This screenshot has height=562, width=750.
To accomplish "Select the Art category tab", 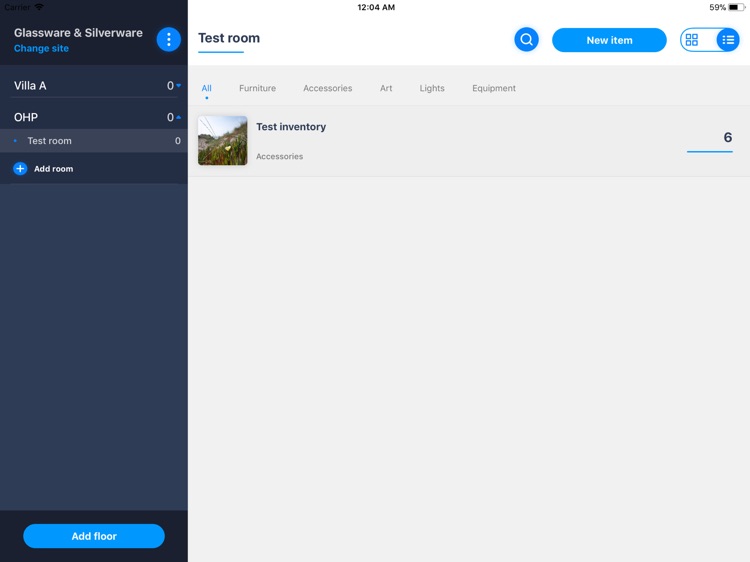I will click(x=386, y=88).
